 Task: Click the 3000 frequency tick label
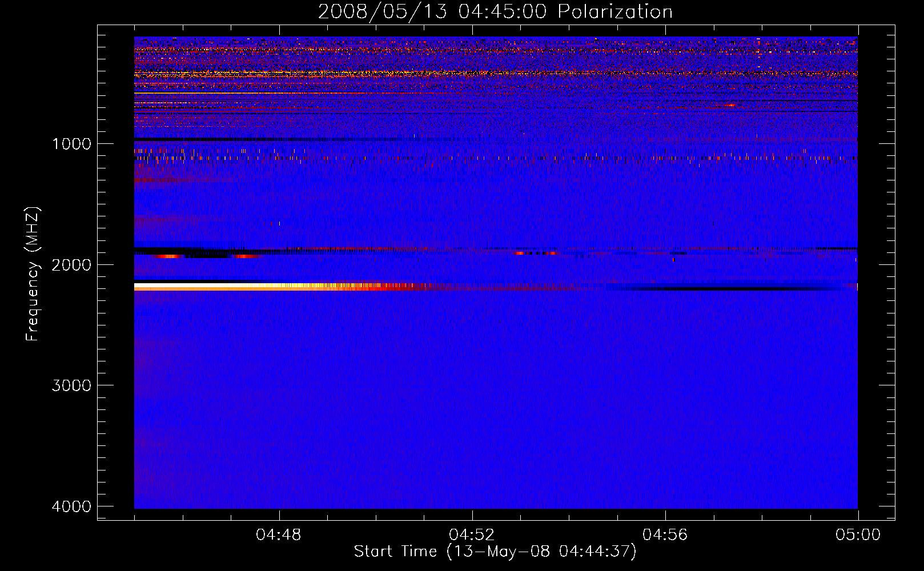pyautogui.click(x=71, y=385)
